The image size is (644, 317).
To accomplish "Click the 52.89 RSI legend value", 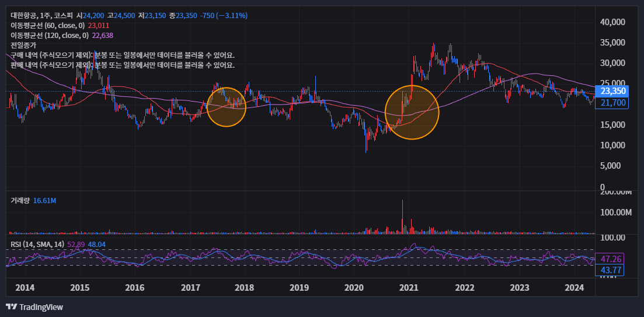I will pyautogui.click(x=76, y=245).
